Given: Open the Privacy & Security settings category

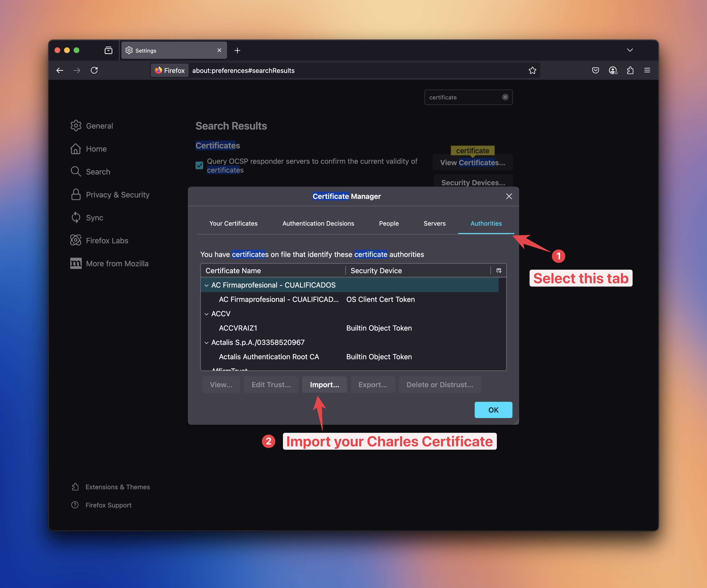Looking at the screenshot, I should [x=110, y=195].
